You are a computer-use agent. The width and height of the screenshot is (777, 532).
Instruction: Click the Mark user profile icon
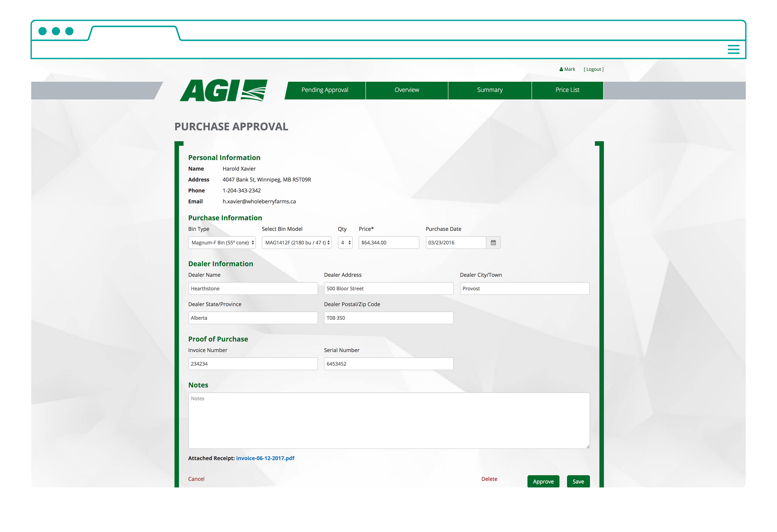pos(561,70)
